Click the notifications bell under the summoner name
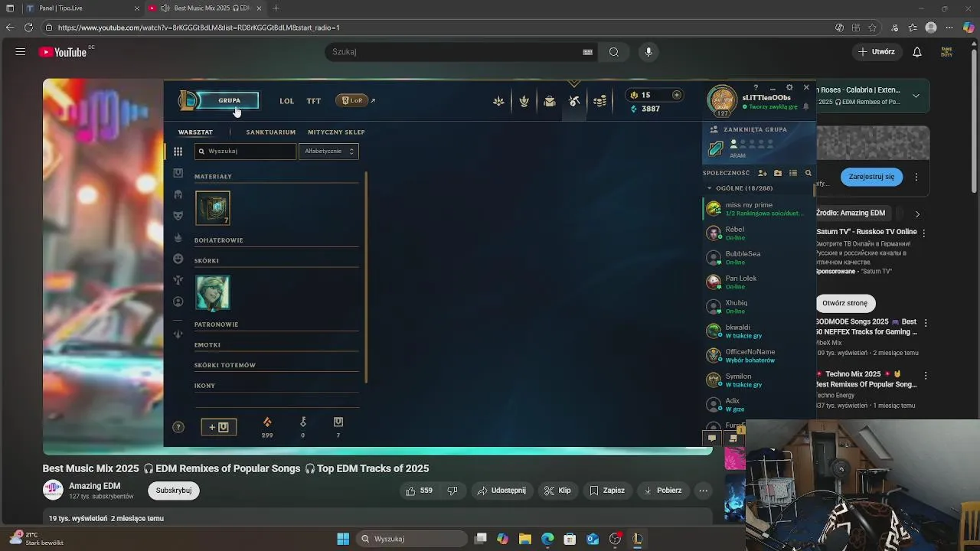Screen dimensions: 980x551 pos(805,107)
